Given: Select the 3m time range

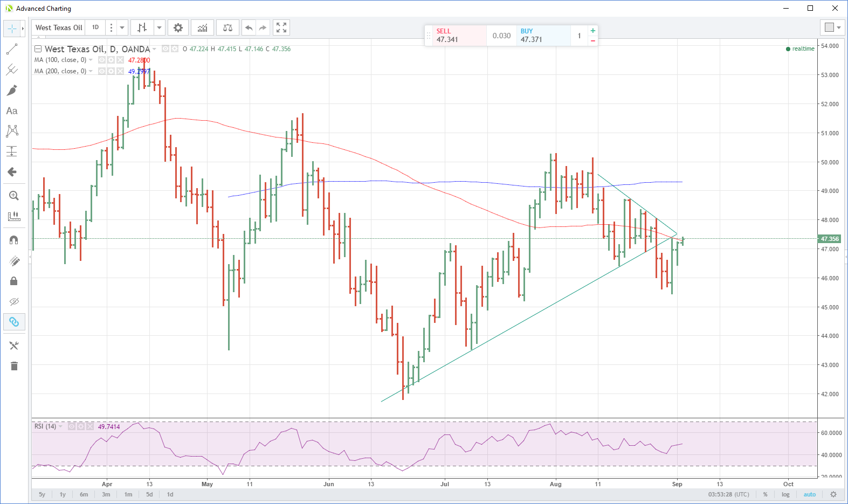Looking at the screenshot, I should click(106, 494).
